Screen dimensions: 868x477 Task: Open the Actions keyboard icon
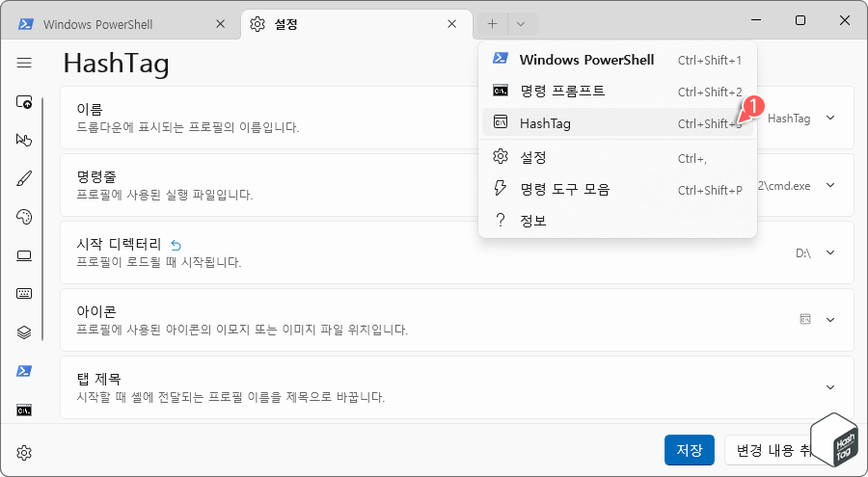coord(24,294)
